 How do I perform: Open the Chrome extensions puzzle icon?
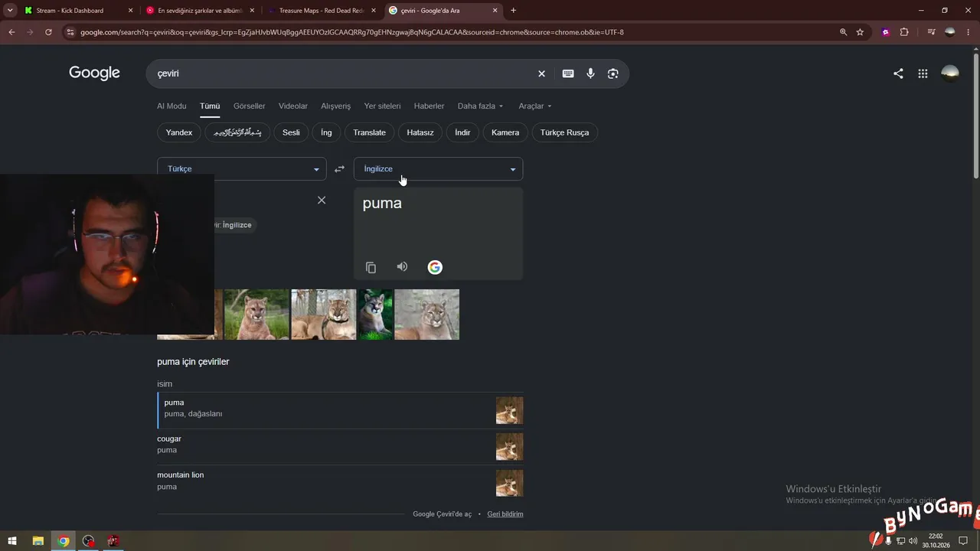point(904,32)
